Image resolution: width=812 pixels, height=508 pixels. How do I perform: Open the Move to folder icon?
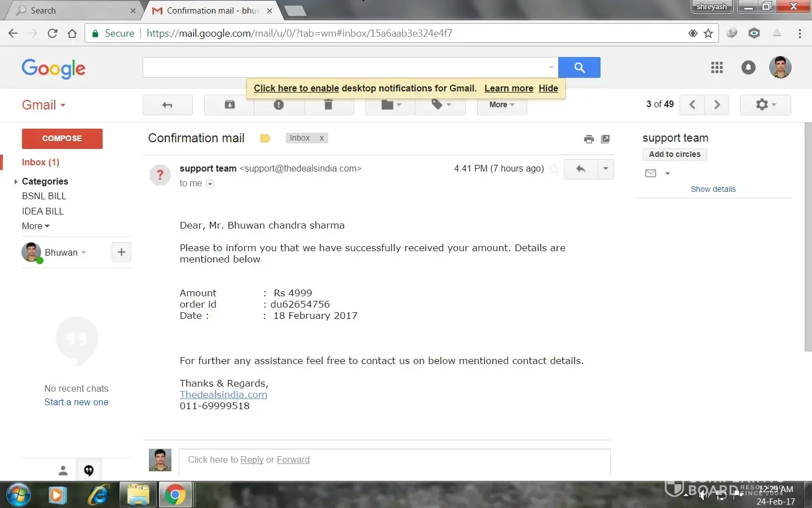pos(390,105)
